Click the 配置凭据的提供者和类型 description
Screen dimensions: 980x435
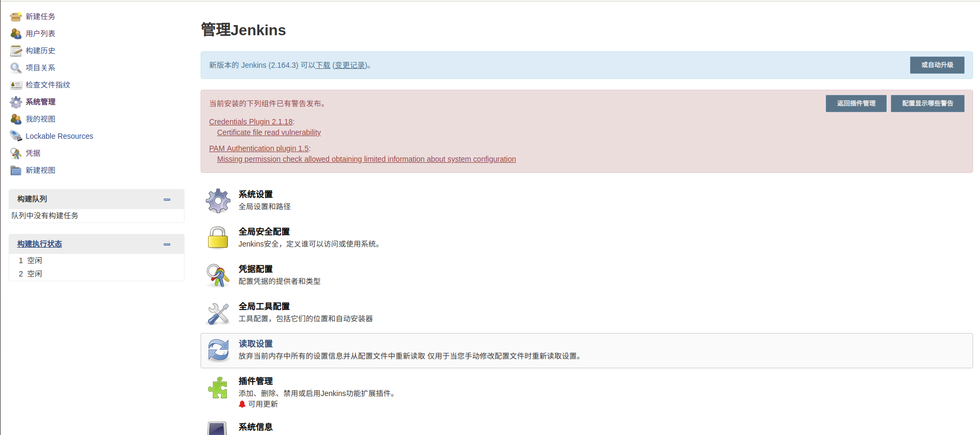click(x=280, y=281)
